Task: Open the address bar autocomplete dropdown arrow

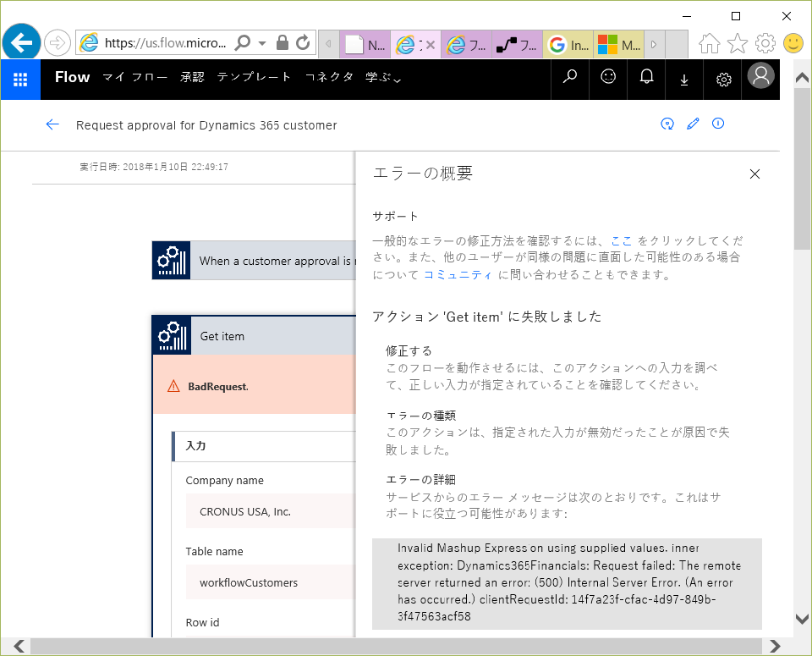Action: (262, 43)
